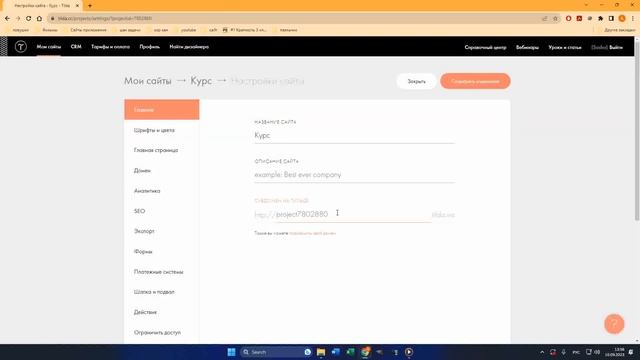Open Справочный центр link
This screenshot has width=640, height=360.
tap(485, 47)
